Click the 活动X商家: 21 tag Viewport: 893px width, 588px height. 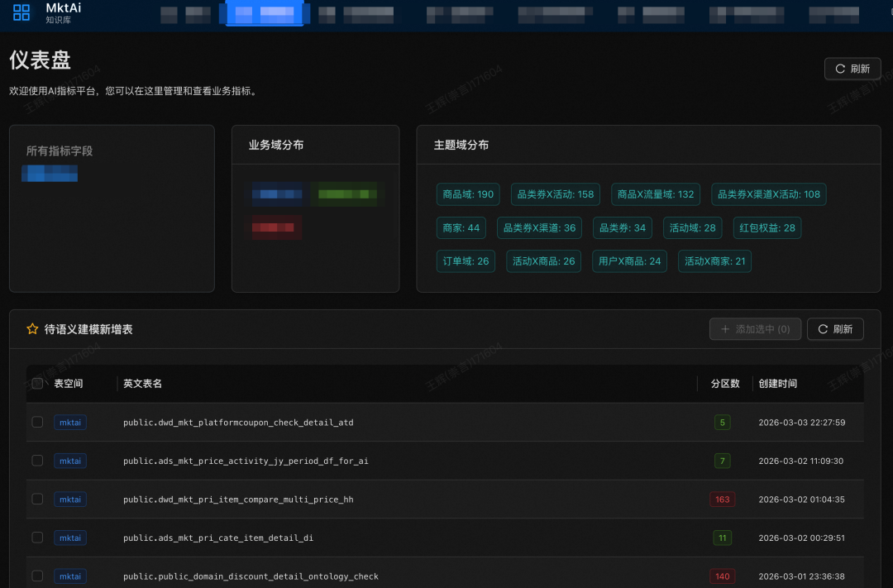(714, 261)
